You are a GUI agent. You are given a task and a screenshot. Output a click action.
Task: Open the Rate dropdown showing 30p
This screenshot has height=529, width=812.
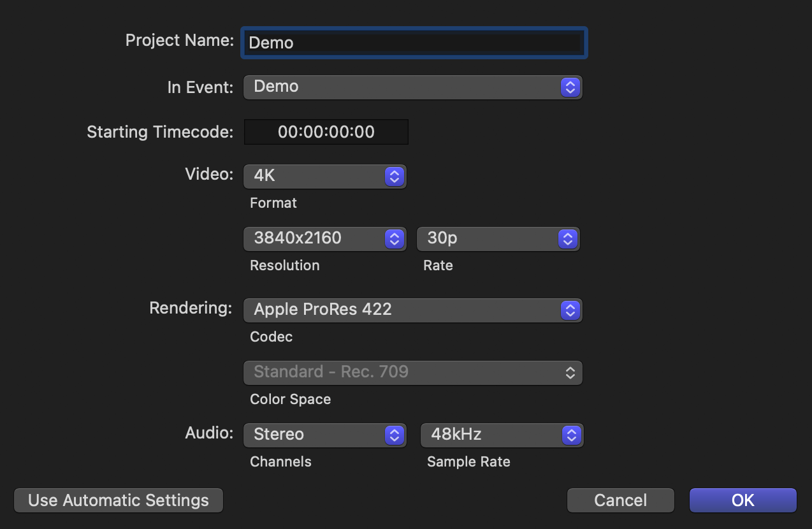click(x=498, y=239)
